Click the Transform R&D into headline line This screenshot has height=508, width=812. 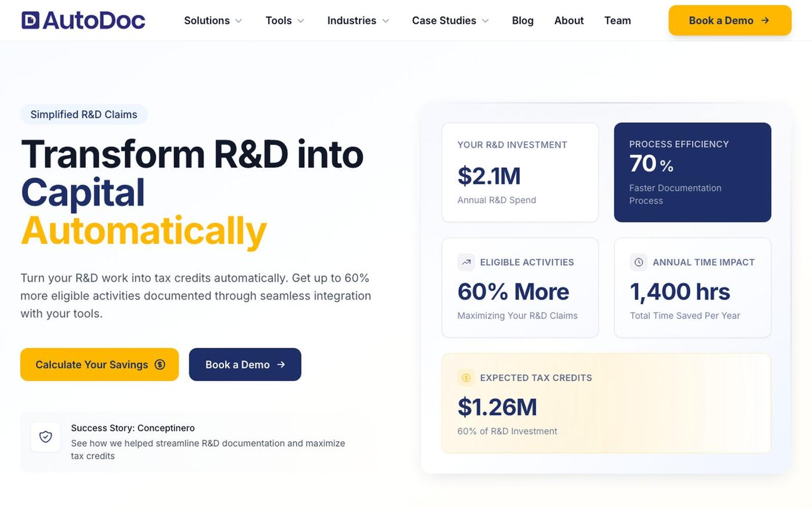[192, 154]
